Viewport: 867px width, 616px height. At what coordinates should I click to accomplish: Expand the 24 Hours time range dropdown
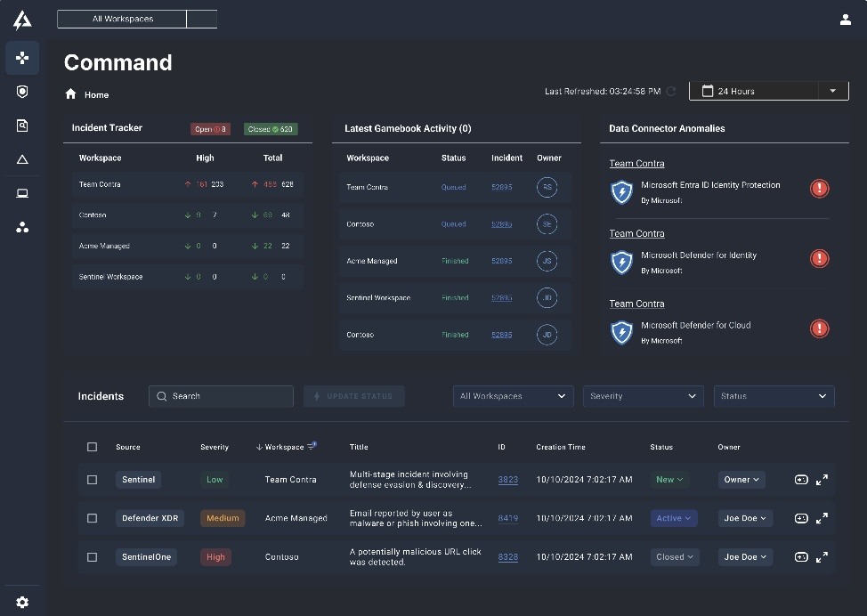pyautogui.click(x=832, y=91)
